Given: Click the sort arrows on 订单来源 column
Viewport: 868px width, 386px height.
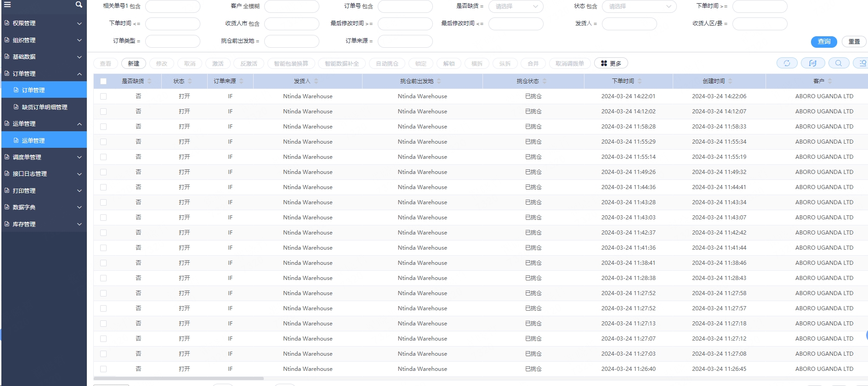Looking at the screenshot, I should (x=241, y=81).
